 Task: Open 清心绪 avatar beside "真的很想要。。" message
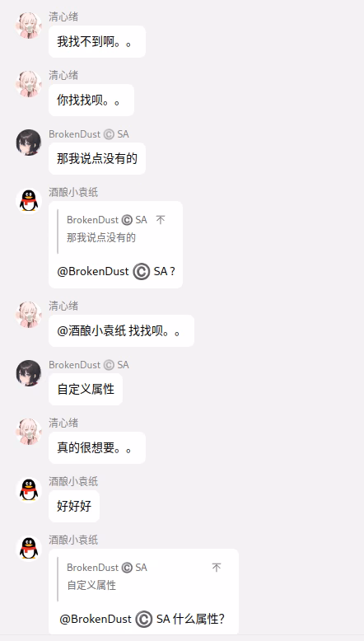[x=29, y=431]
